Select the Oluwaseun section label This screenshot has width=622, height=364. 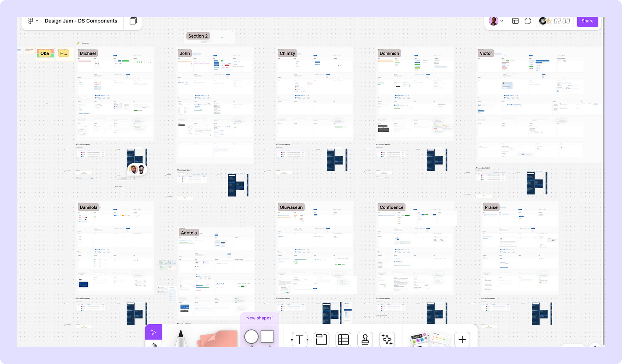(291, 207)
